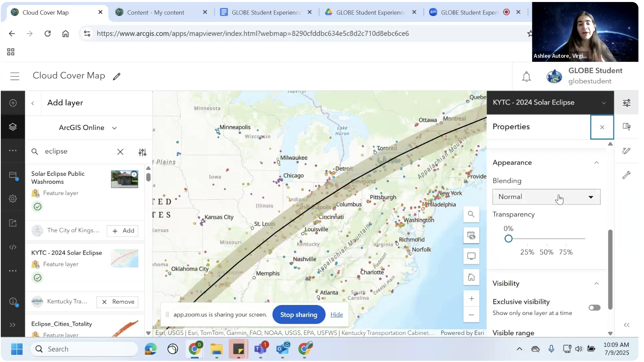Open File Explorer from taskbar
This screenshot has width=644, height=362.
coord(216,349)
